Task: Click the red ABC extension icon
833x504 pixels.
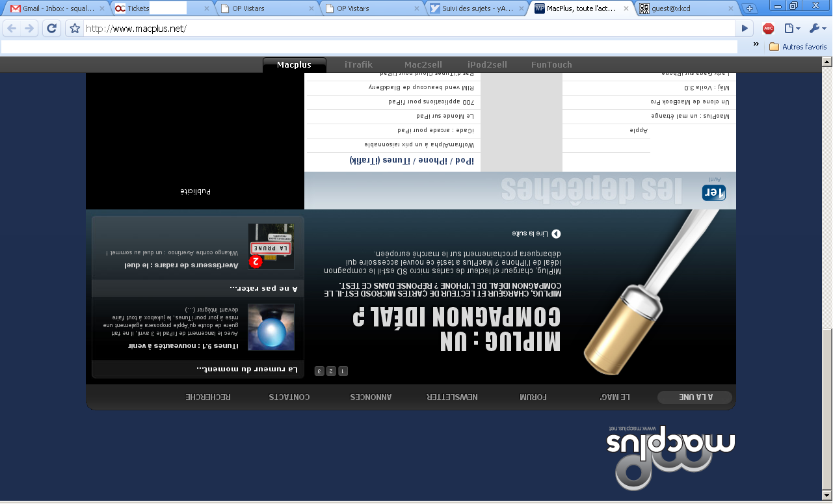Action: click(x=768, y=29)
